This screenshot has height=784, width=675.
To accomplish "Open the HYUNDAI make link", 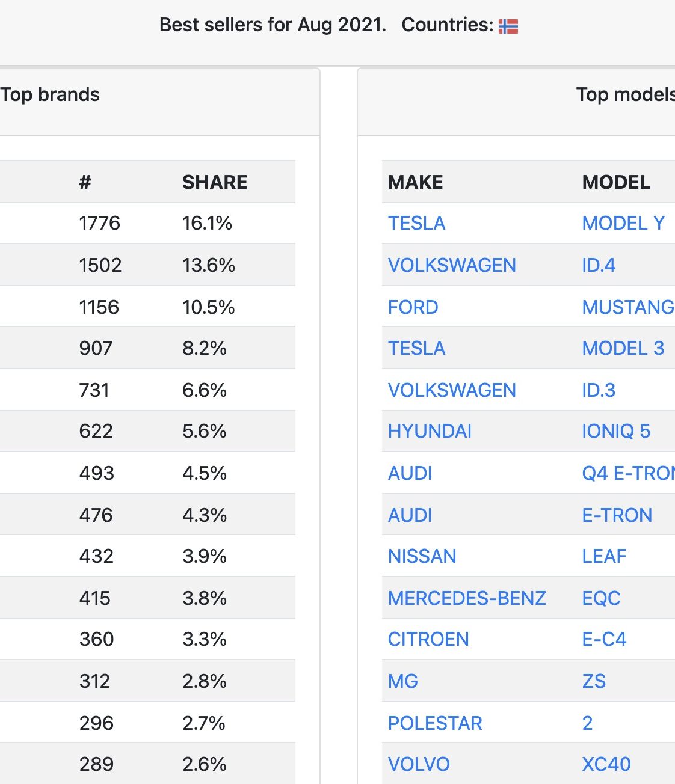I will tap(430, 431).
